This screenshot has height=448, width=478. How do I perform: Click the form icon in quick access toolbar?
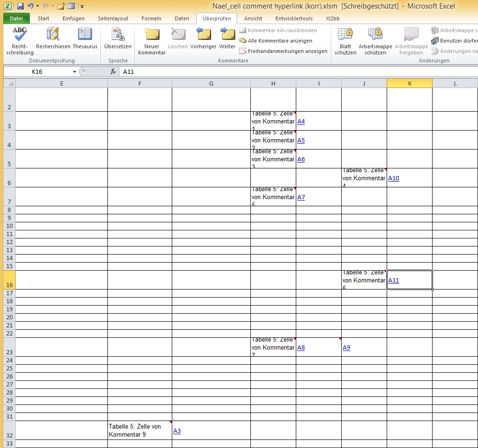pos(71,6)
